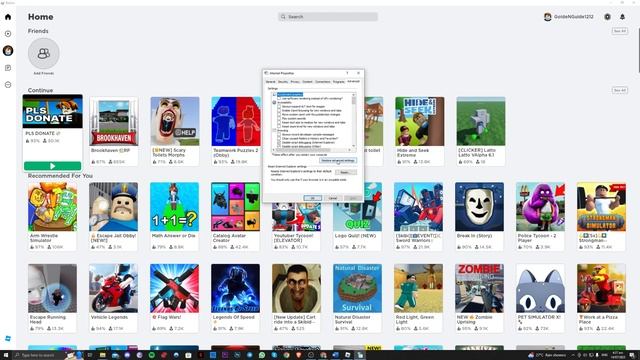Click Cancel in Internet Properties
Screen dimensions: 640x360
click(333, 198)
